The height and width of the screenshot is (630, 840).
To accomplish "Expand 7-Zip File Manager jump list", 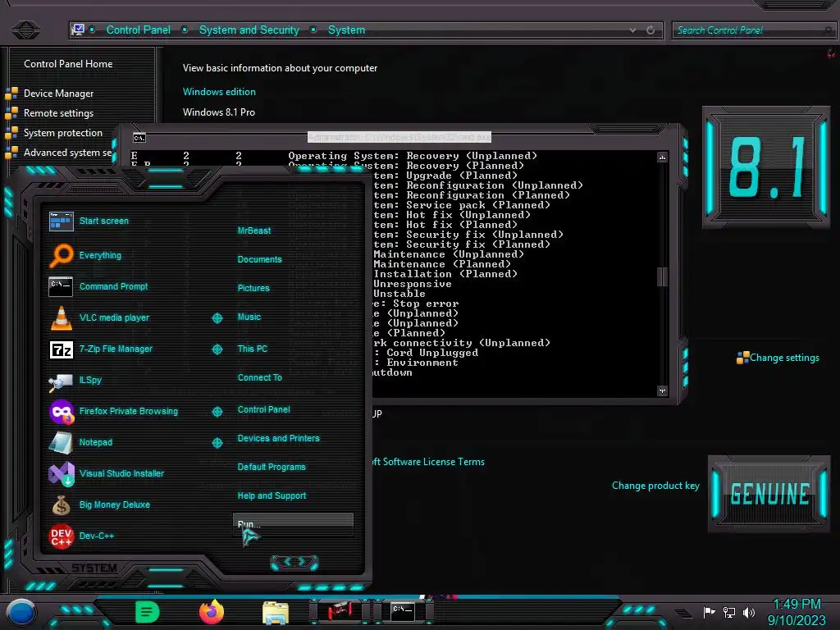I will (x=217, y=349).
